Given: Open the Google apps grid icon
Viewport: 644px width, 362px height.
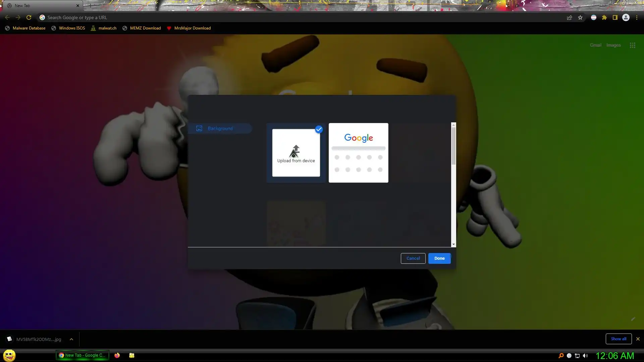Looking at the screenshot, I should tap(632, 45).
